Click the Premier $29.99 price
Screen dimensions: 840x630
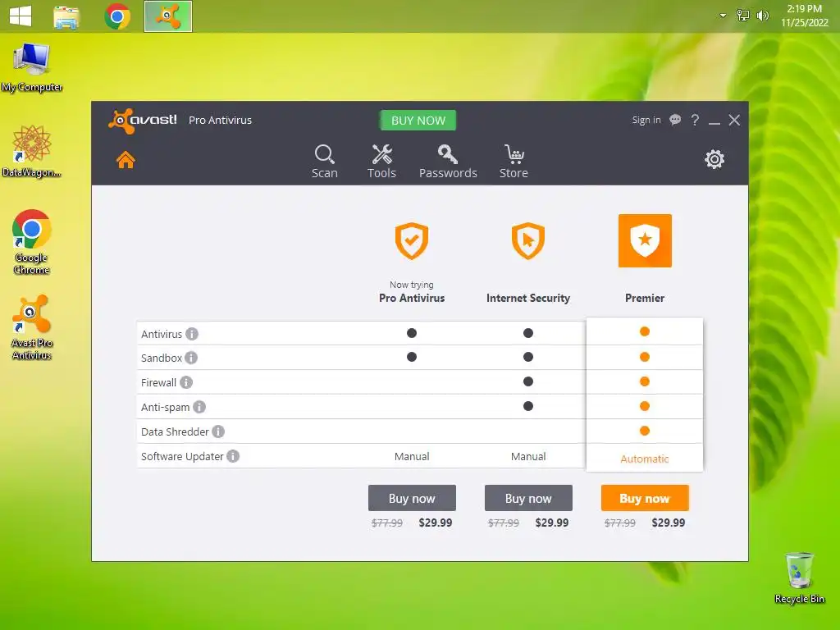point(668,523)
